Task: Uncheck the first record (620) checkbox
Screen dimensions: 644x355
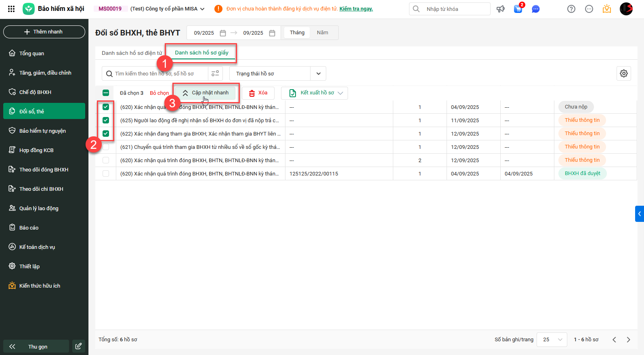Action: click(x=106, y=107)
